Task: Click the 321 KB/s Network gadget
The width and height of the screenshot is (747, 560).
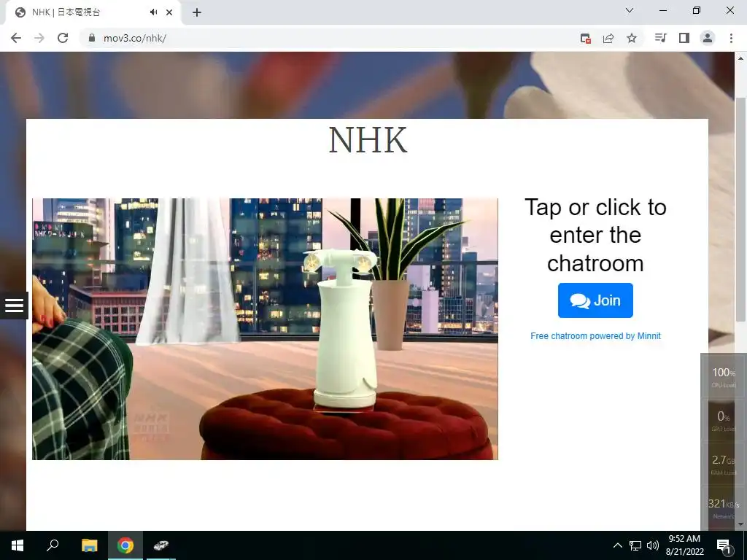Action: (723, 507)
